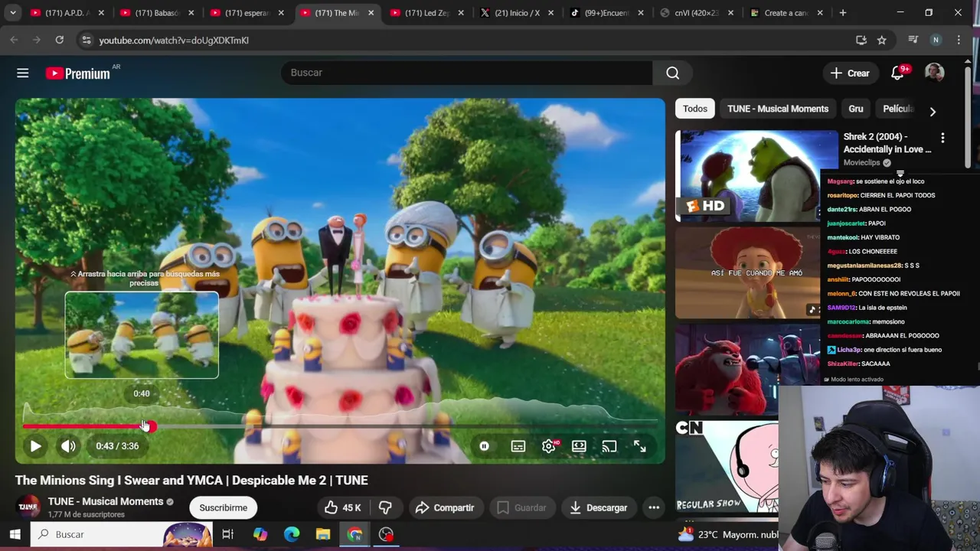Open the Crear menu
Viewport: 980px width, 551px height.
coord(850,73)
